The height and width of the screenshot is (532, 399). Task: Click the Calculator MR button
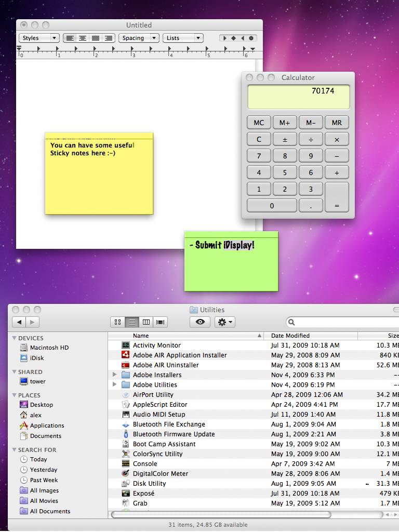click(337, 123)
